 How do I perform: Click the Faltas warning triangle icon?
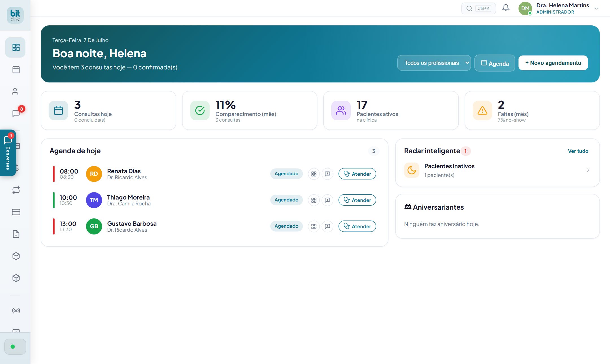click(x=482, y=110)
